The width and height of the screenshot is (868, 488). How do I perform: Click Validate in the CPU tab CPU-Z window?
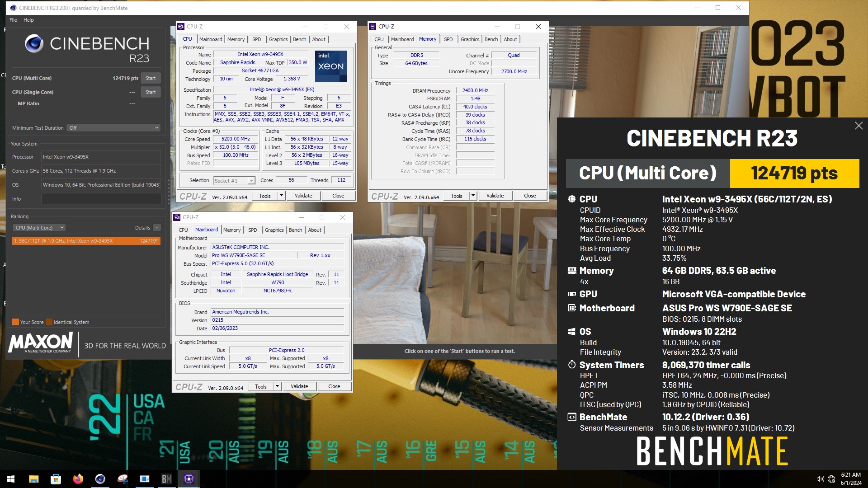pos(303,196)
